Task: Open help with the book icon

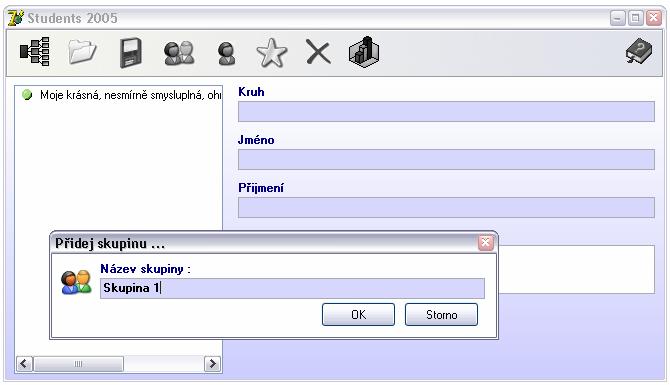Action: click(x=639, y=51)
